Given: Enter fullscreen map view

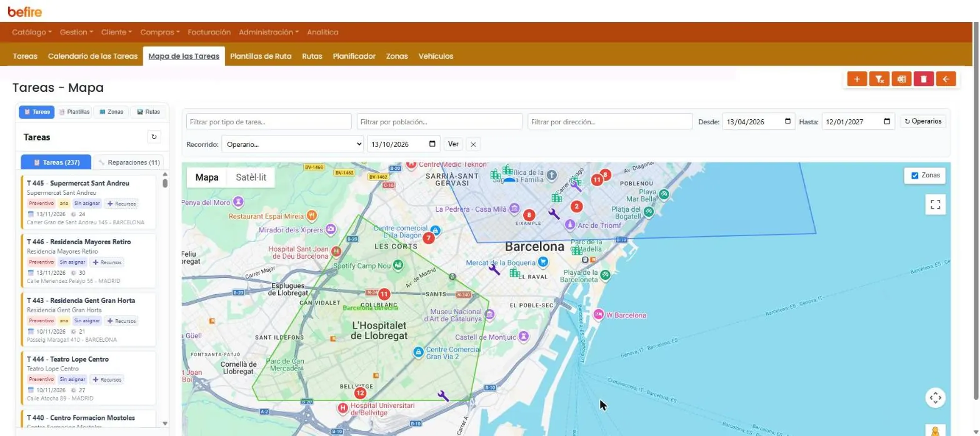Looking at the screenshot, I should click(x=935, y=204).
